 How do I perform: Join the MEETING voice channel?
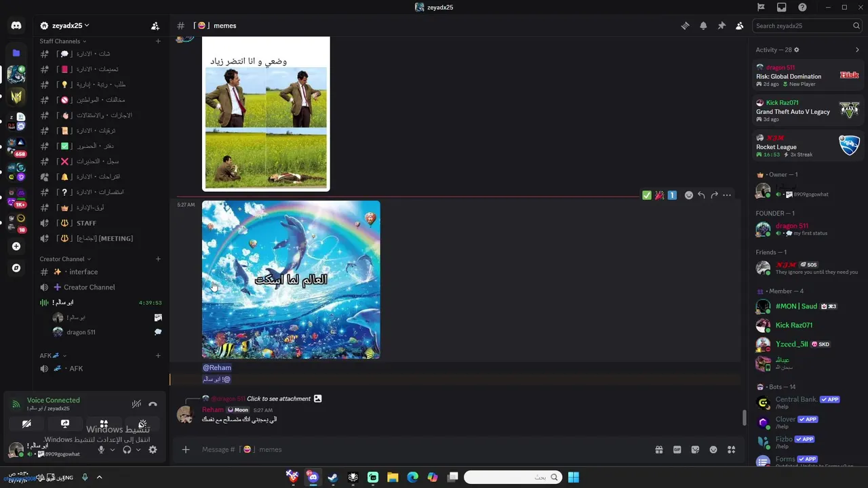coord(101,239)
